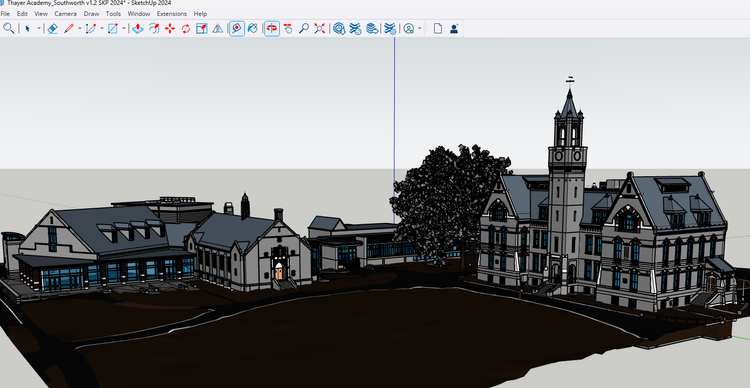750x388 pixels.
Task: Choose the Move tool with four red arrows
Action: tap(170, 29)
